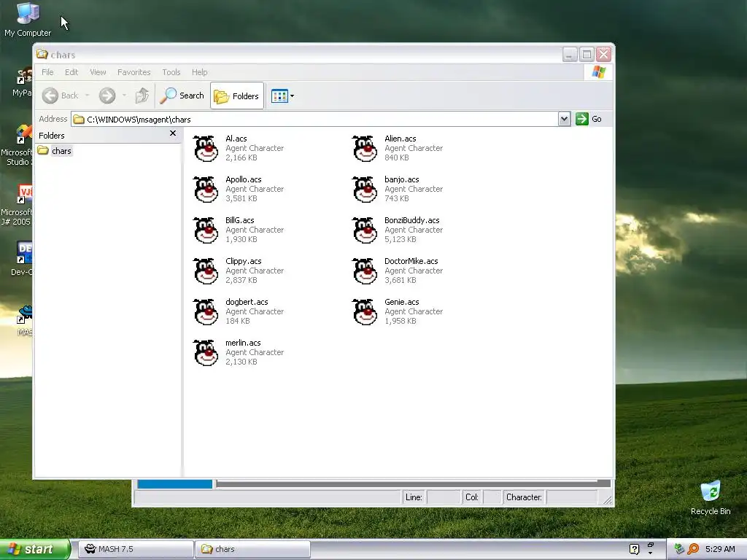Click the DoctorMike.acs file name text
This screenshot has height=560, width=747.
point(411,262)
